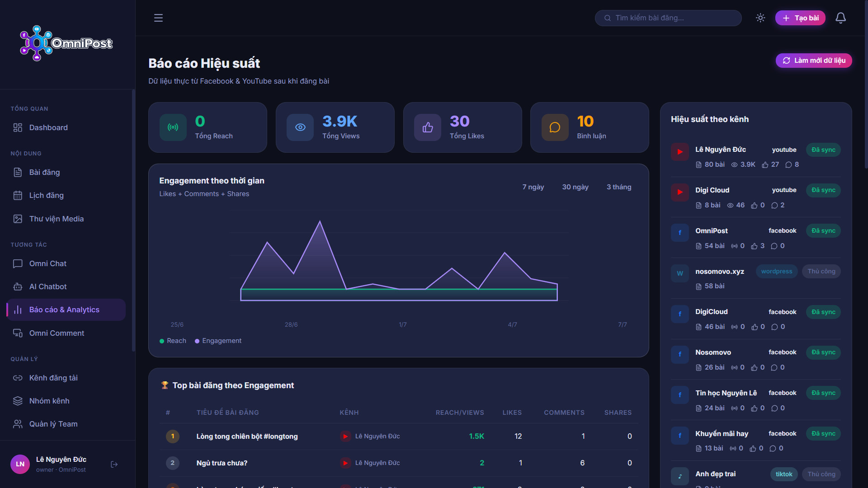Select the 7 ngày time range
The width and height of the screenshot is (868, 488).
tap(533, 187)
